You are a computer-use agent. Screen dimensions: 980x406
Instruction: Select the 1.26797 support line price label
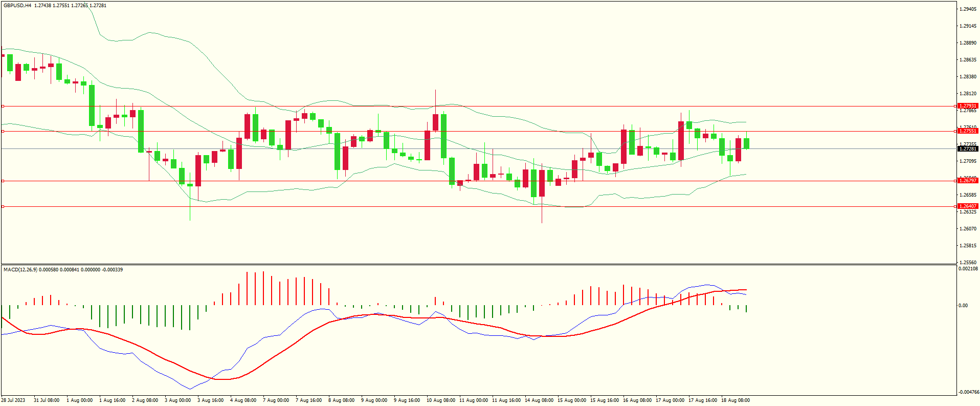(x=967, y=181)
